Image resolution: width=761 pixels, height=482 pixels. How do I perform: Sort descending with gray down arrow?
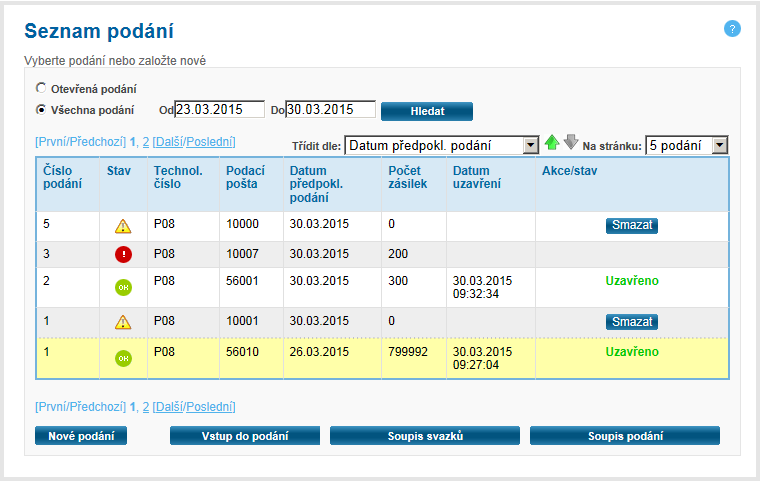click(571, 143)
